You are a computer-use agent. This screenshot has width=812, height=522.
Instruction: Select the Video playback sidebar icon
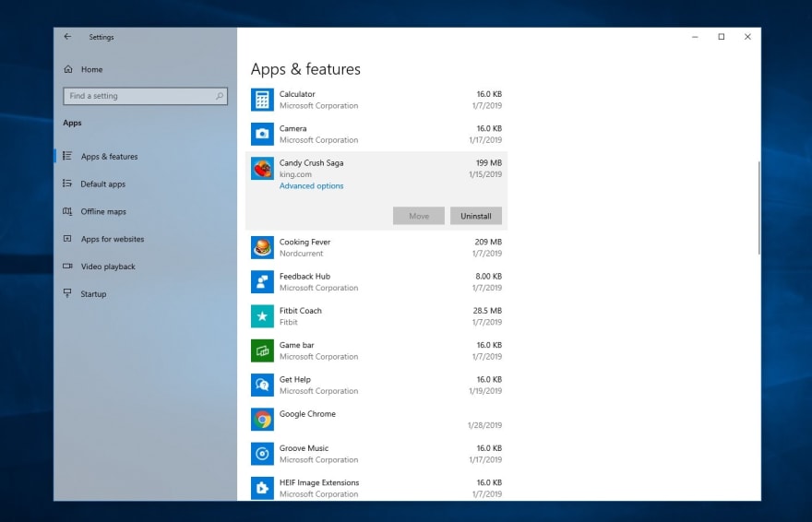click(x=67, y=266)
